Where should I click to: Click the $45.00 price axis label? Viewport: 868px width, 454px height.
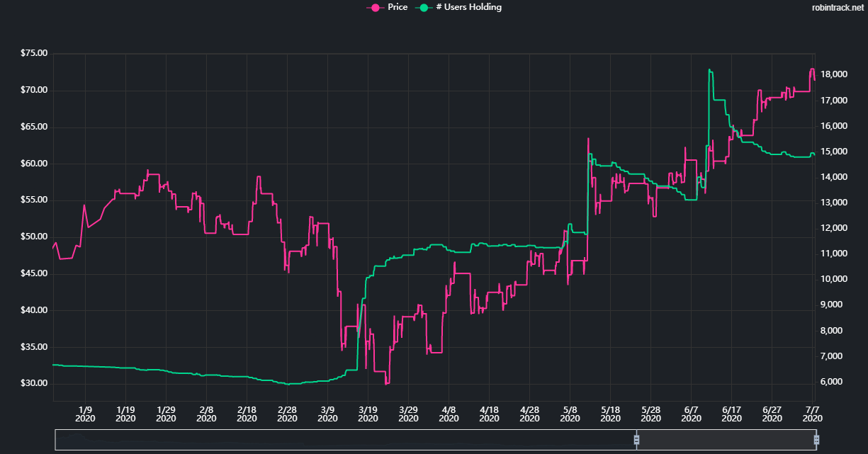coord(33,274)
